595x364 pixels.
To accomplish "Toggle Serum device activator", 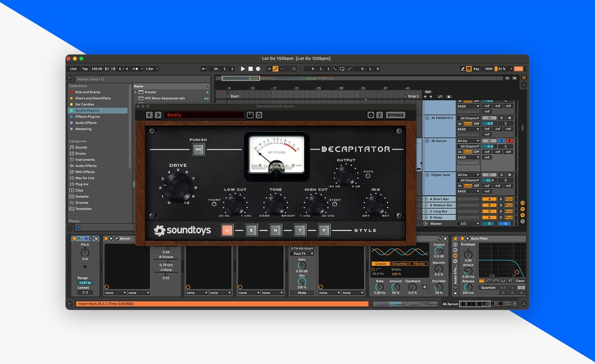I will pyautogui.click(x=106, y=239).
